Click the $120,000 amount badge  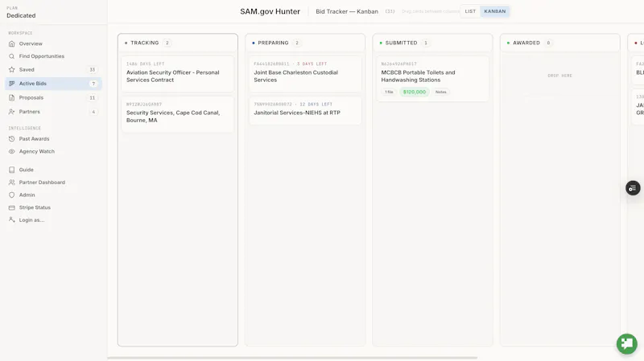(415, 92)
